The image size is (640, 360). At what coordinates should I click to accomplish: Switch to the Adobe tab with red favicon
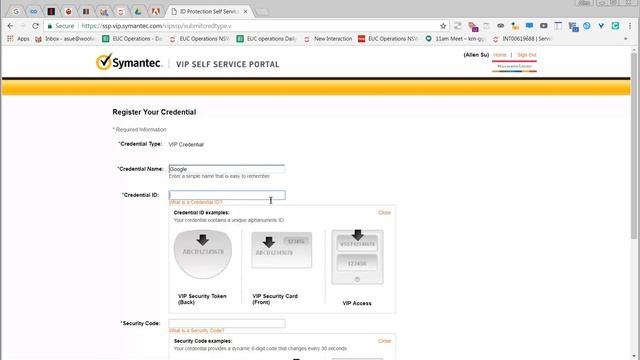pos(155,11)
